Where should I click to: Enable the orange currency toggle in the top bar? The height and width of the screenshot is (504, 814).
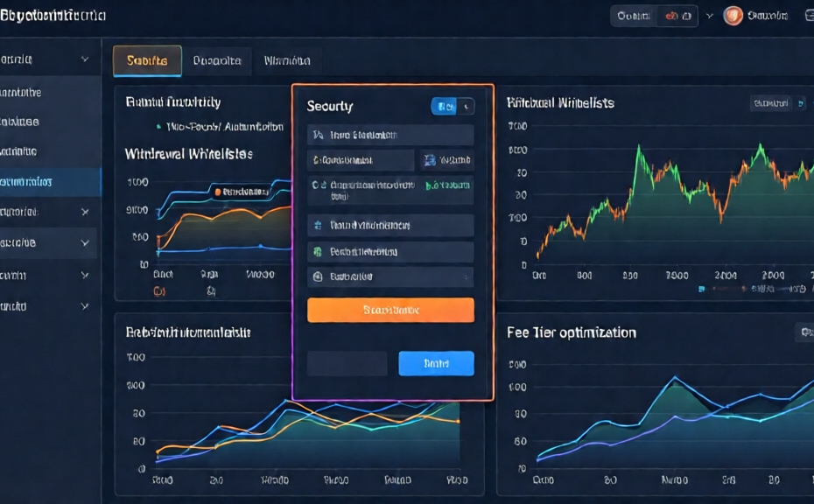pyautogui.click(x=670, y=15)
